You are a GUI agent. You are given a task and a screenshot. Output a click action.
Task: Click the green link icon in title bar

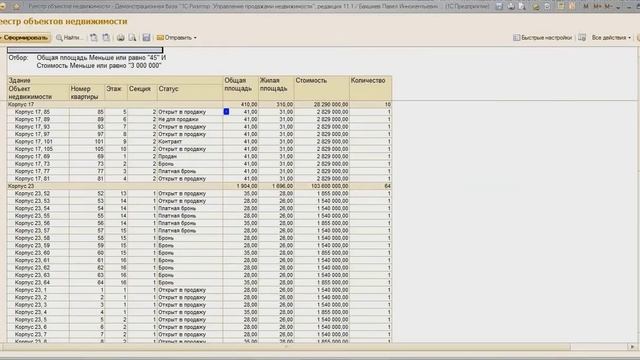tap(536, 6)
